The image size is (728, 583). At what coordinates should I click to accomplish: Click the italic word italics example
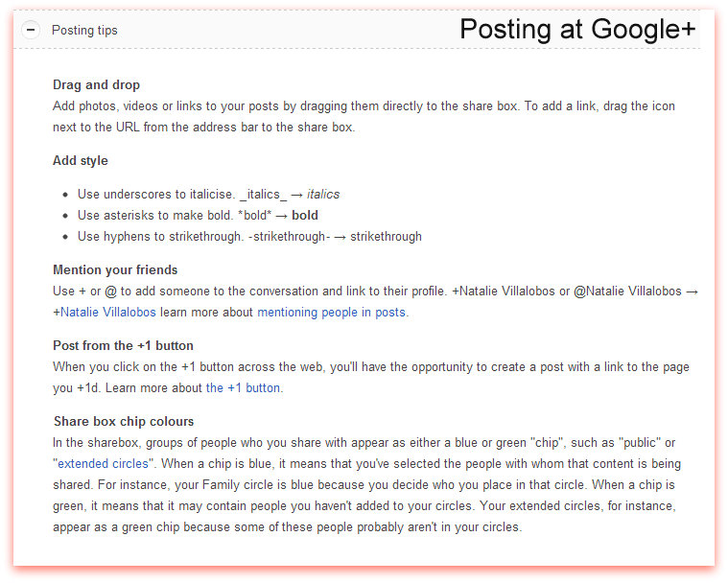pos(323,195)
